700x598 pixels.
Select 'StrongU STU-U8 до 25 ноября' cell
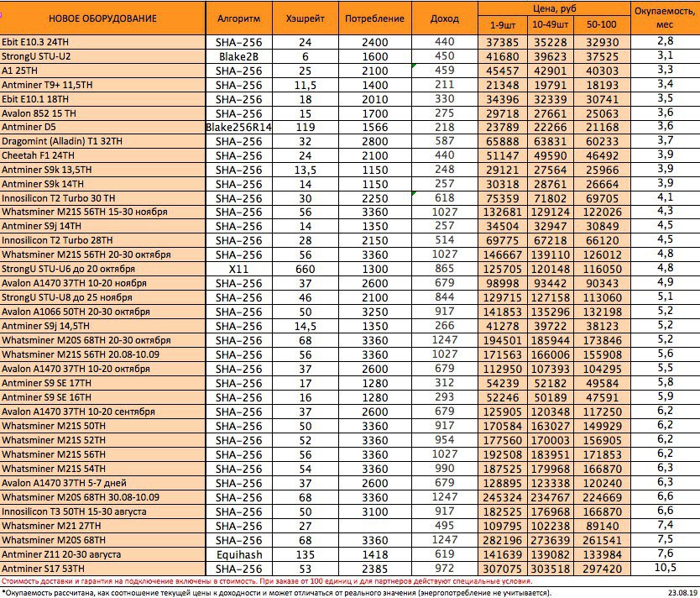click(x=102, y=297)
